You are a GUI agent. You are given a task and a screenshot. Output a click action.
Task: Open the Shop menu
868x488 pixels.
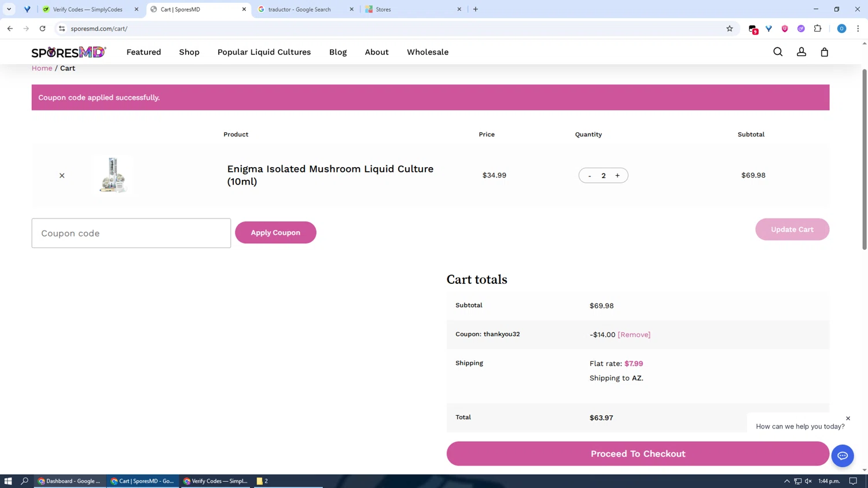tap(189, 52)
